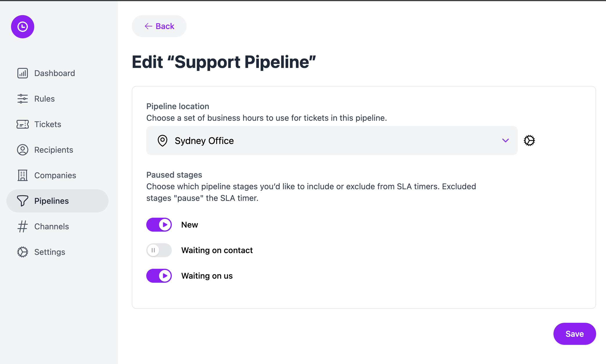Click the Recipients person icon
This screenshot has width=606, height=364.
pyautogui.click(x=23, y=150)
